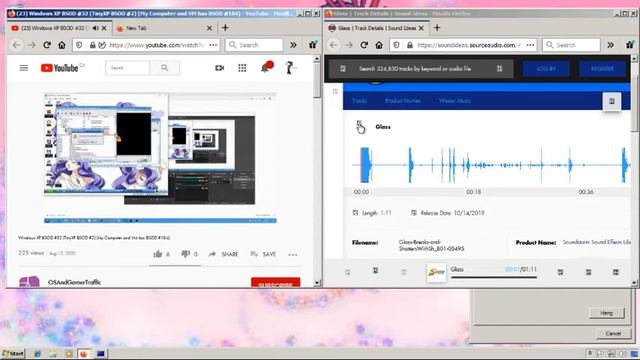
Task: Click home icon in Sound Ideas window
Action: 379,45
